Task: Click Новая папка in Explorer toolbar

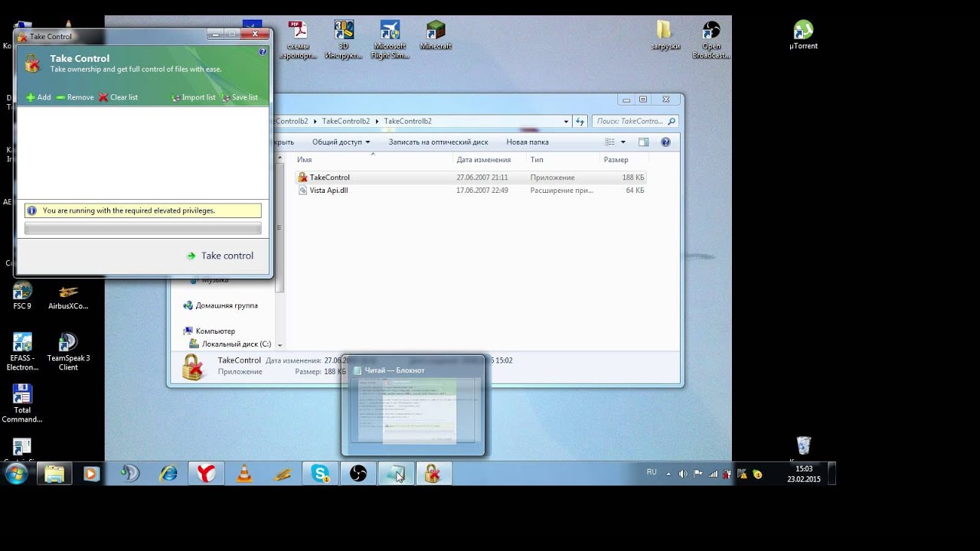Action: (x=528, y=142)
